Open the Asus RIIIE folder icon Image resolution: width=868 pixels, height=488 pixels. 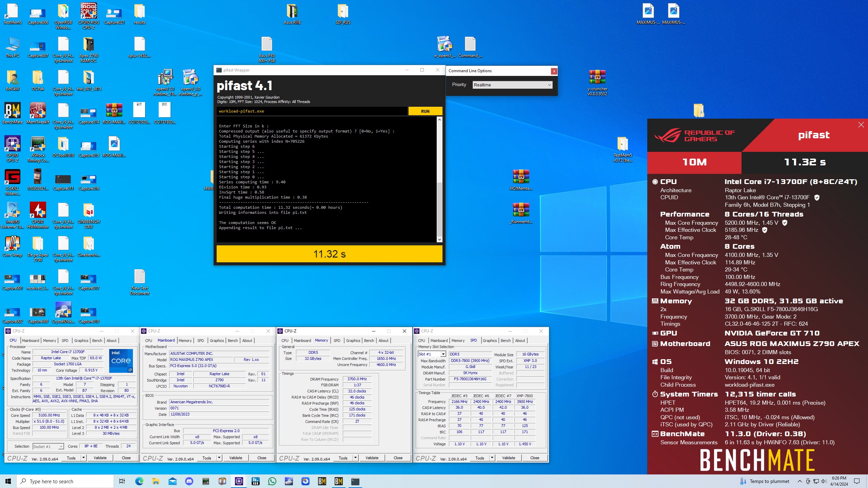292,14
